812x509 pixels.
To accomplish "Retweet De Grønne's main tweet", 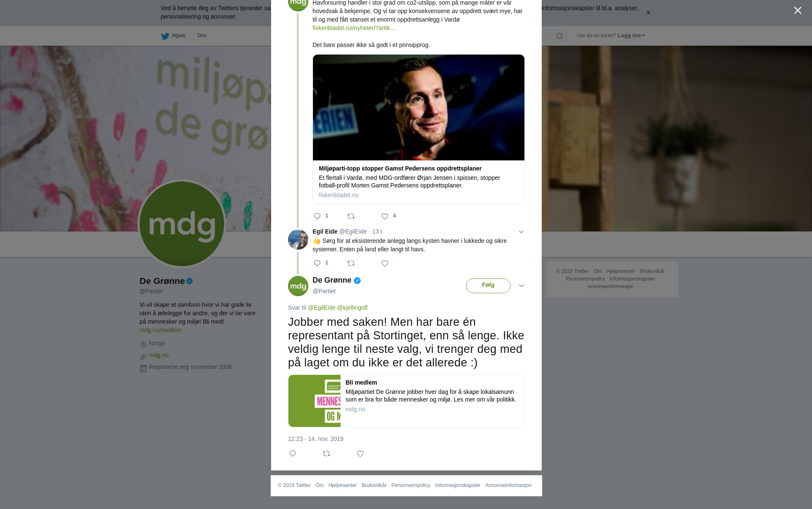I will (x=326, y=454).
